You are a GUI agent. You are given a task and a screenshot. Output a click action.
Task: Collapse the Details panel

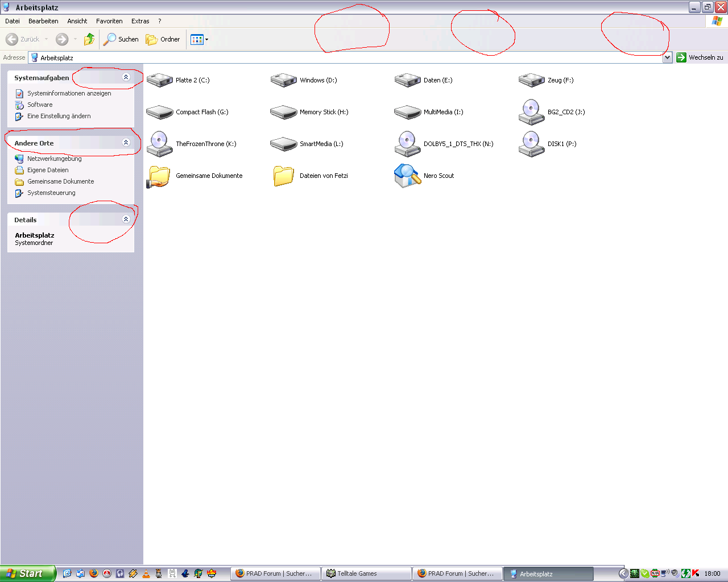click(x=126, y=219)
